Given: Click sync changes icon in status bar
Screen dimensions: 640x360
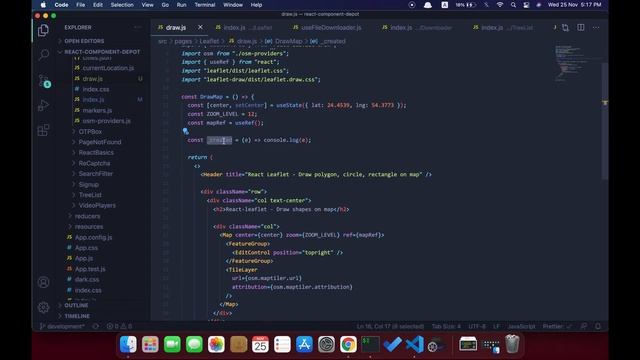Looking at the screenshot, I should [x=96, y=326].
